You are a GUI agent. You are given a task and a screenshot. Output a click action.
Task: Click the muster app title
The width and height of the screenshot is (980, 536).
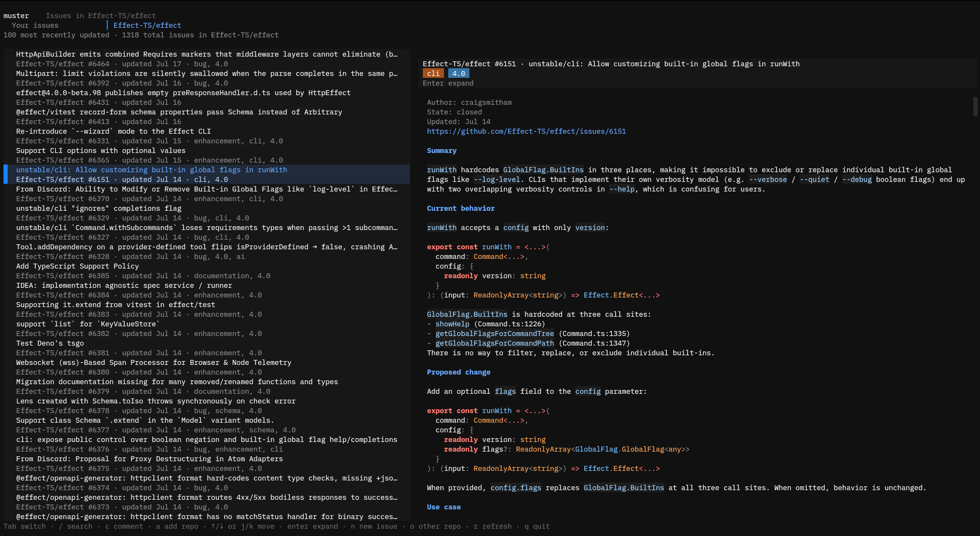pyautogui.click(x=16, y=16)
